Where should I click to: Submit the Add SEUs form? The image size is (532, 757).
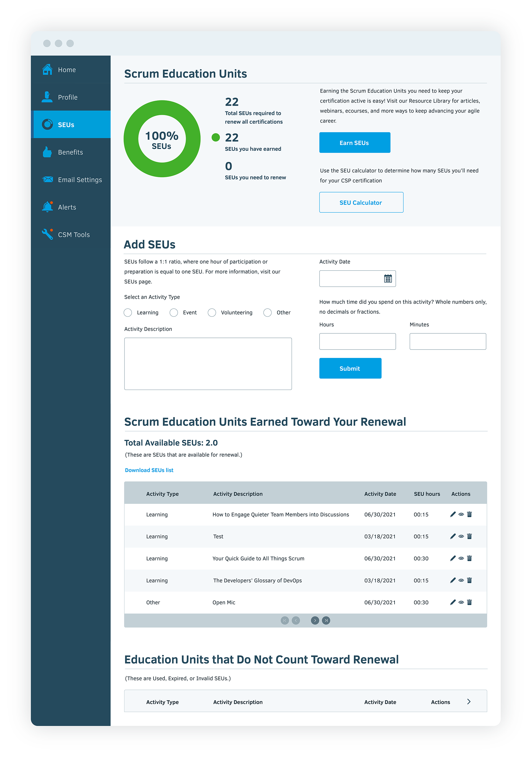click(x=350, y=368)
